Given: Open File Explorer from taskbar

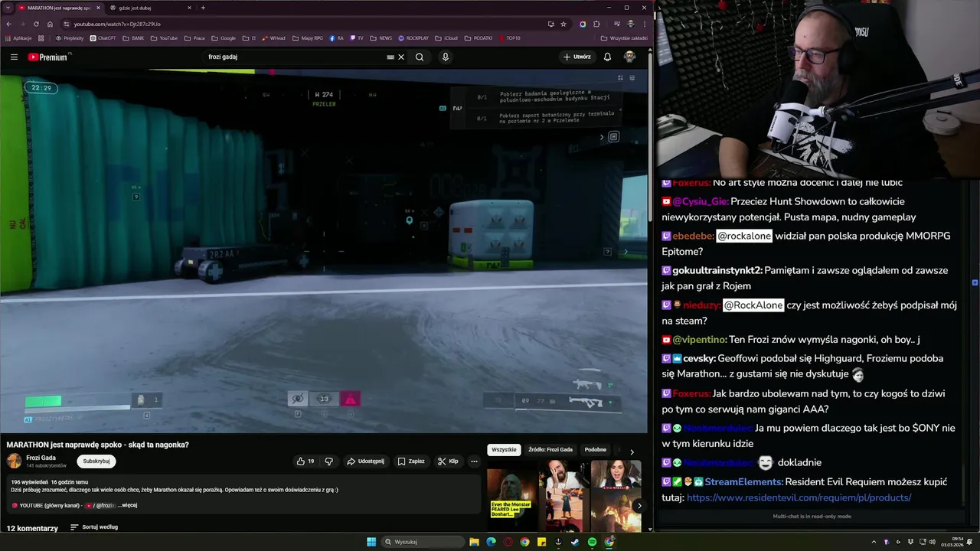Looking at the screenshot, I should point(474,542).
